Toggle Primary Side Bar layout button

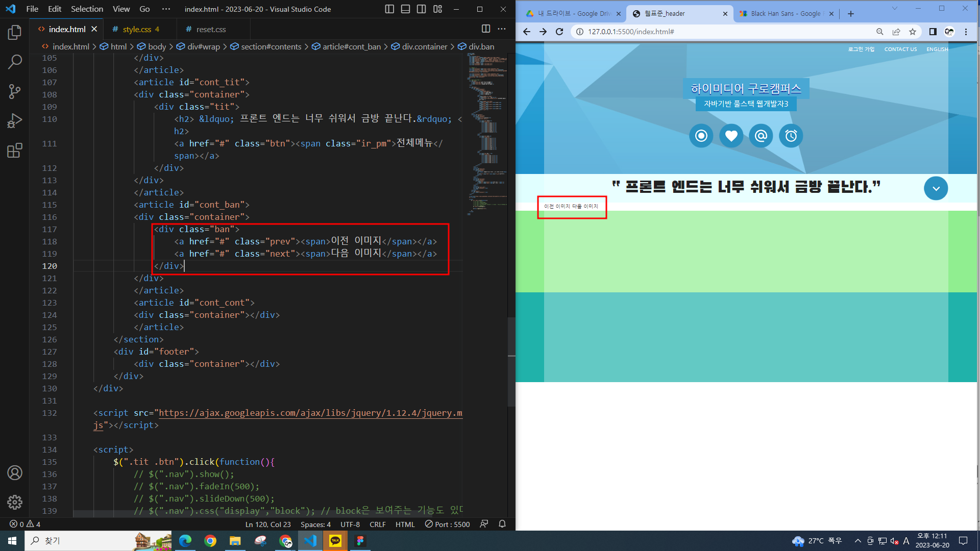(x=389, y=9)
